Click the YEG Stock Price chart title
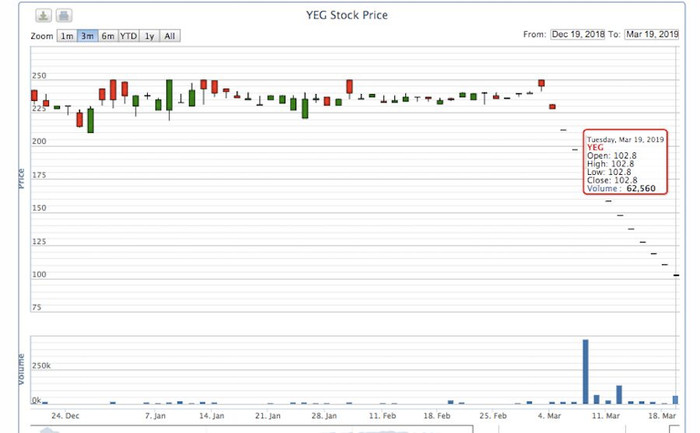 pos(347,16)
